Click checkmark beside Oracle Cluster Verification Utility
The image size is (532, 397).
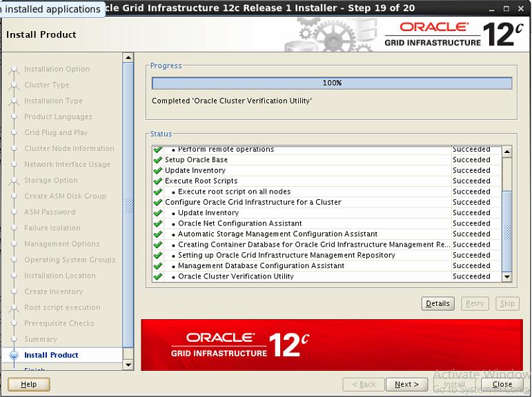click(158, 276)
